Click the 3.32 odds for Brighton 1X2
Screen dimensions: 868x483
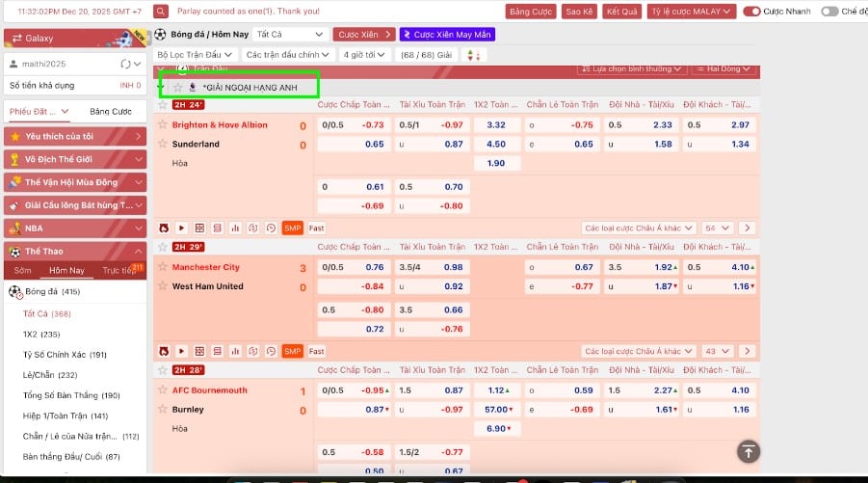click(496, 124)
